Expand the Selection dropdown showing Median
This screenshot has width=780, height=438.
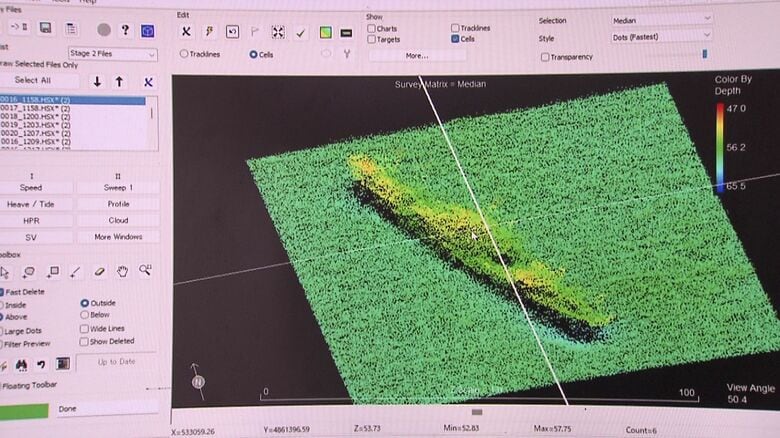pos(662,19)
